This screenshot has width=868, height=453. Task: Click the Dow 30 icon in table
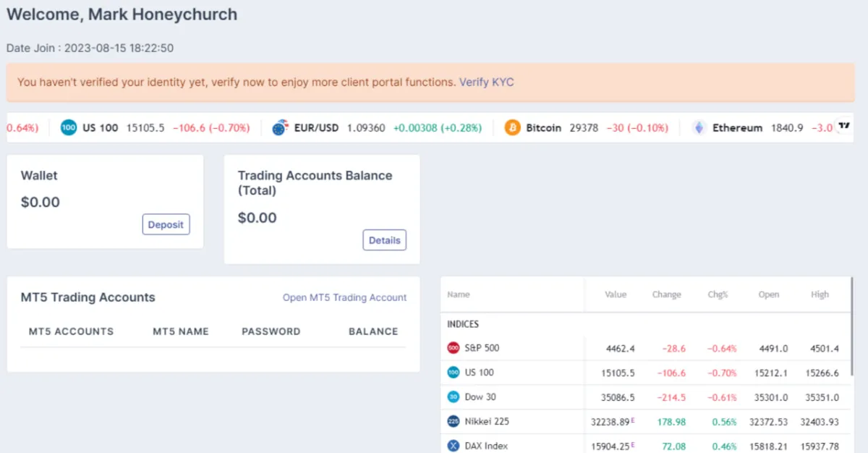(454, 397)
